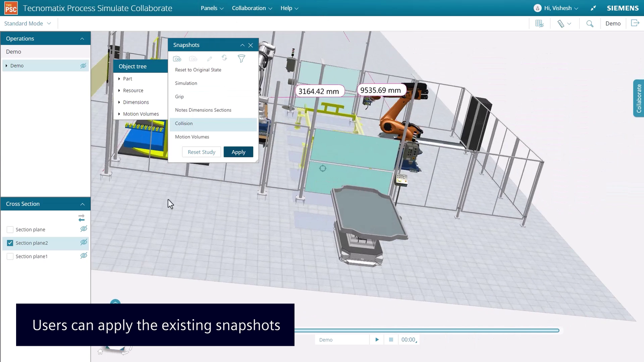Toggle the grid visibility icon in the toolbar
This screenshot has height=362, width=644.
click(x=539, y=23)
